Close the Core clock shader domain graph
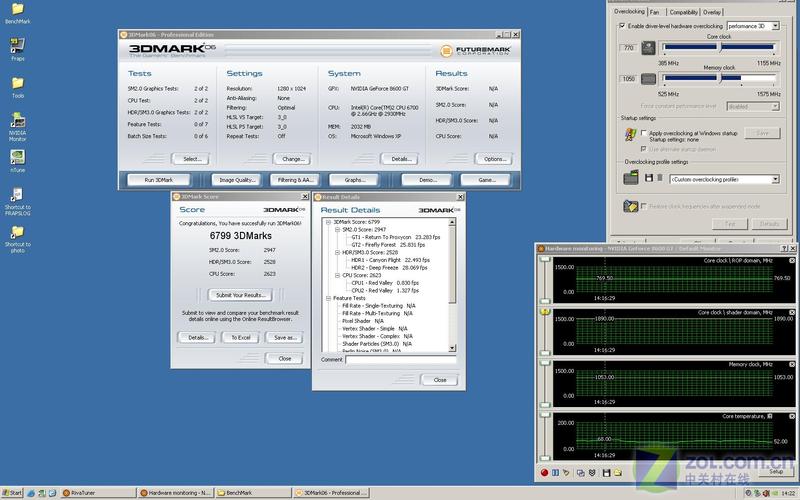 pyautogui.click(x=792, y=313)
